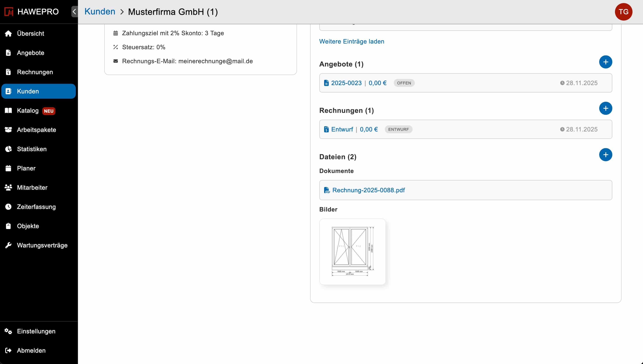643x364 pixels.
Task: Upload a file via Dateien plus button
Action: (x=605, y=155)
